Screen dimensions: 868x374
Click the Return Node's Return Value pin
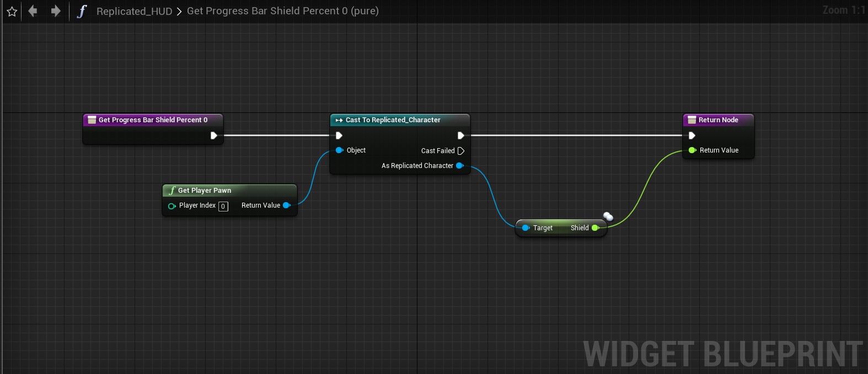(x=692, y=150)
